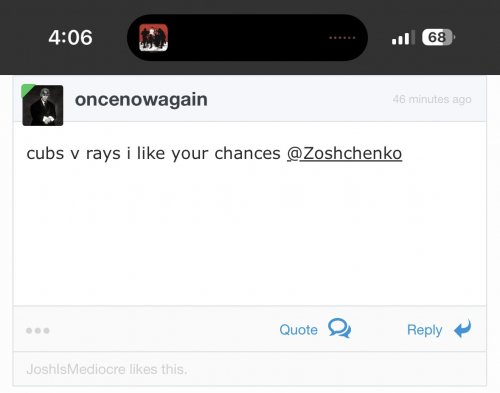This screenshot has height=393, width=500.
Task: Open the three-dot post options menu
Action: 38,331
